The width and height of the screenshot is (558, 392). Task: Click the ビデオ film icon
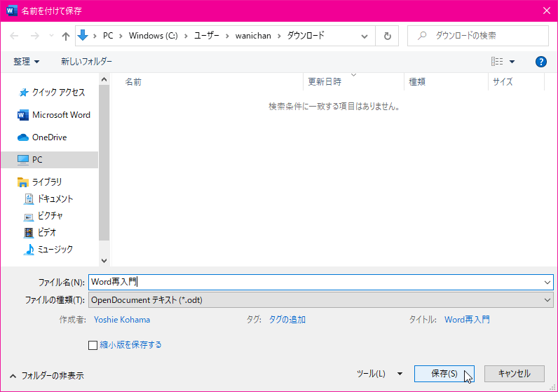click(x=29, y=233)
